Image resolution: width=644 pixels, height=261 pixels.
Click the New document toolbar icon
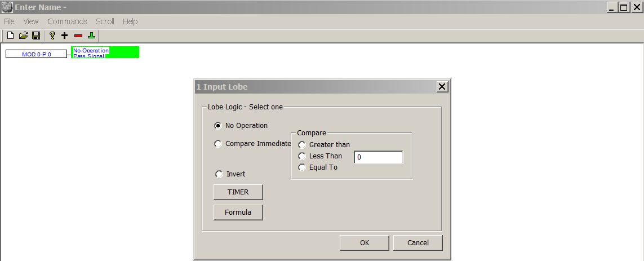point(10,36)
